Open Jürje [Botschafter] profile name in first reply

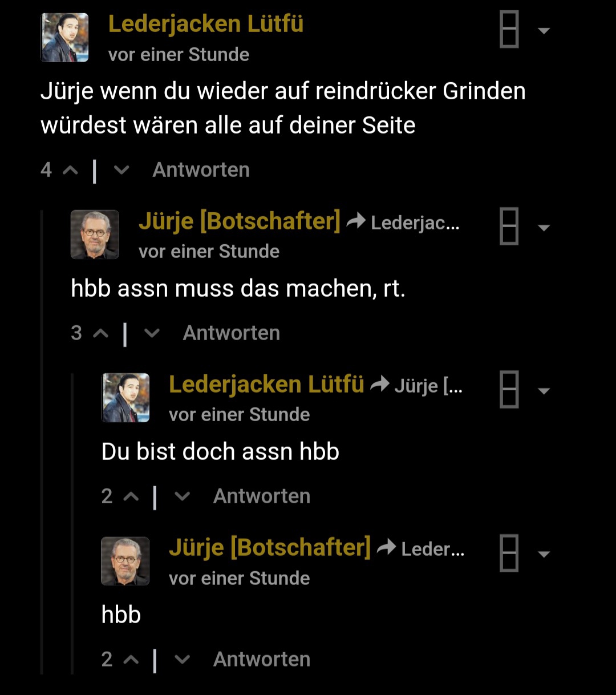point(239,221)
